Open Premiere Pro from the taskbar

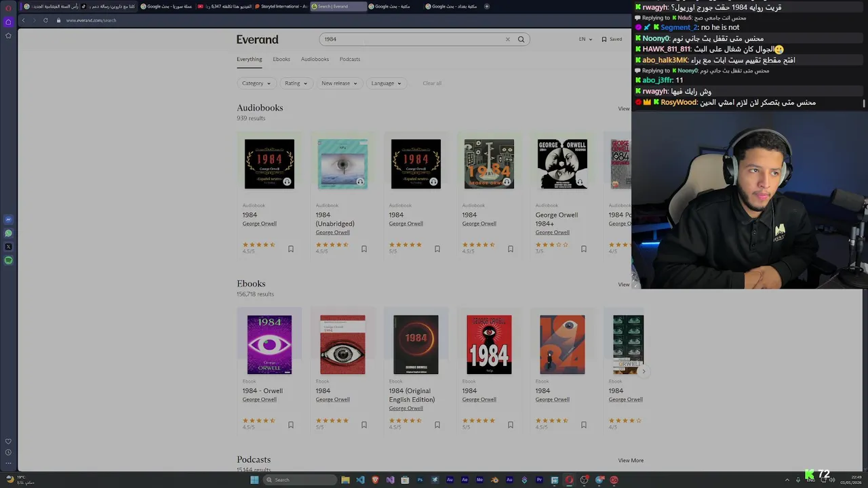point(539,480)
